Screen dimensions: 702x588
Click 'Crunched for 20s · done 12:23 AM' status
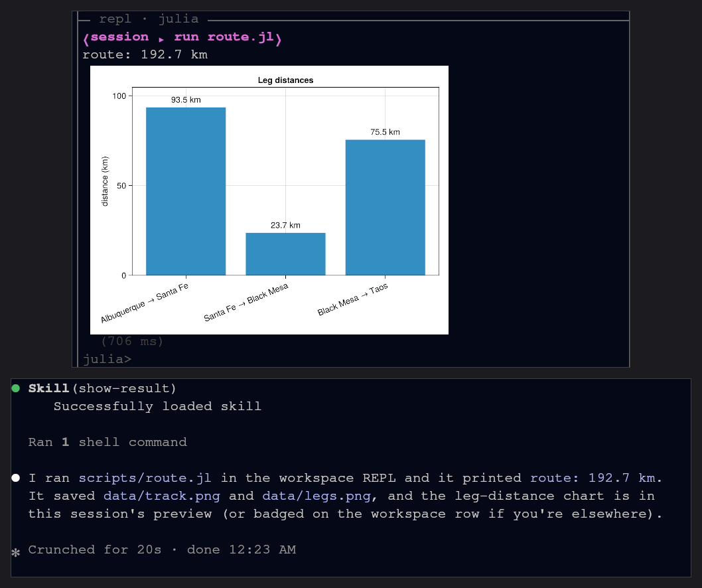[x=162, y=550]
